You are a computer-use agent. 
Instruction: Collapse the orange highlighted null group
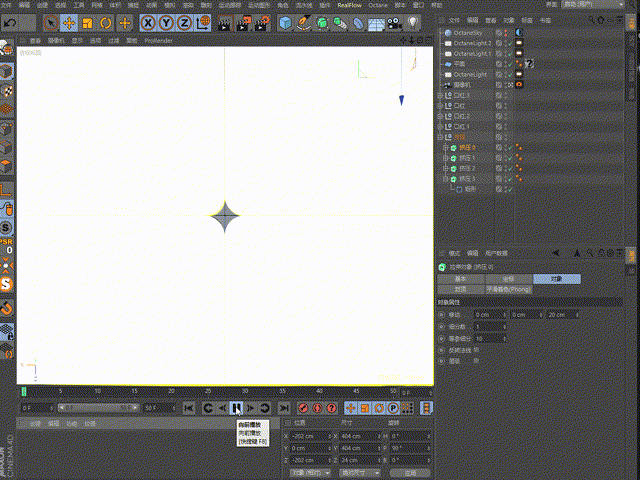click(440, 137)
